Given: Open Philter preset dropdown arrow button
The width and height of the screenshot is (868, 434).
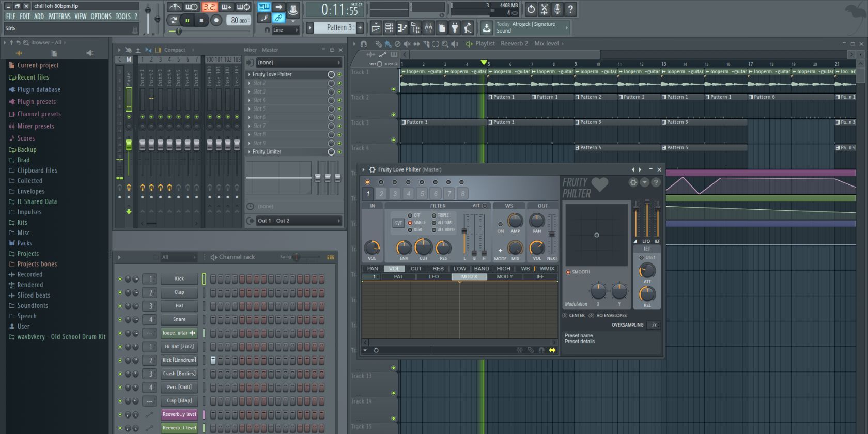Looking at the screenshot, I should coord(644,182).
